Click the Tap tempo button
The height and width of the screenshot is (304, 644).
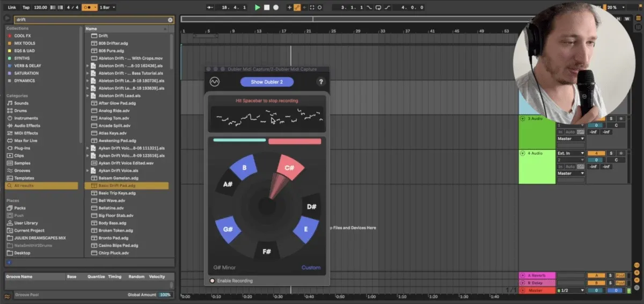coord(26,8)
